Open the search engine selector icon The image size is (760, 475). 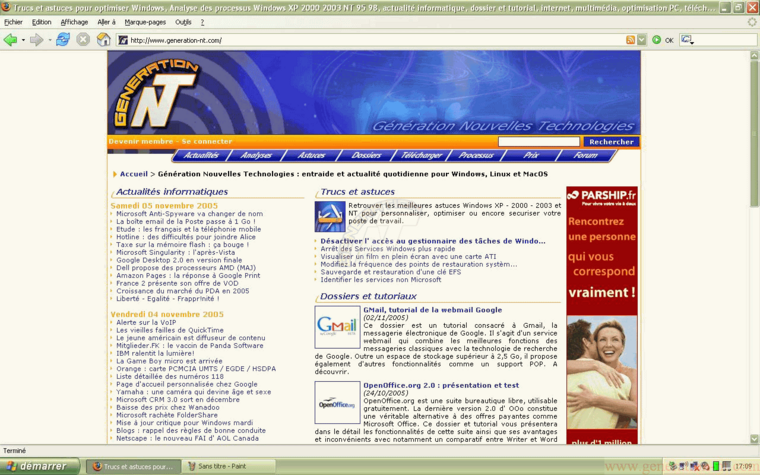point(687,40)
